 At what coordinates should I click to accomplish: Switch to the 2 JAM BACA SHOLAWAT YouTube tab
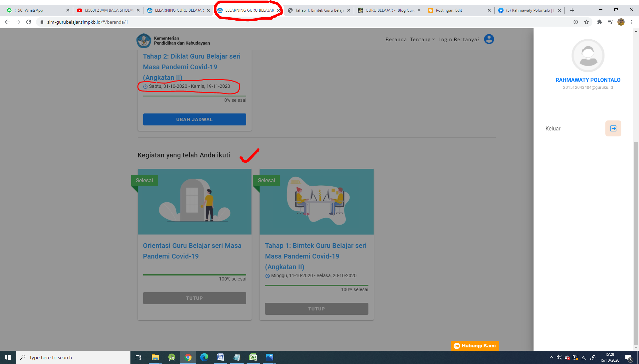[108, 10]
